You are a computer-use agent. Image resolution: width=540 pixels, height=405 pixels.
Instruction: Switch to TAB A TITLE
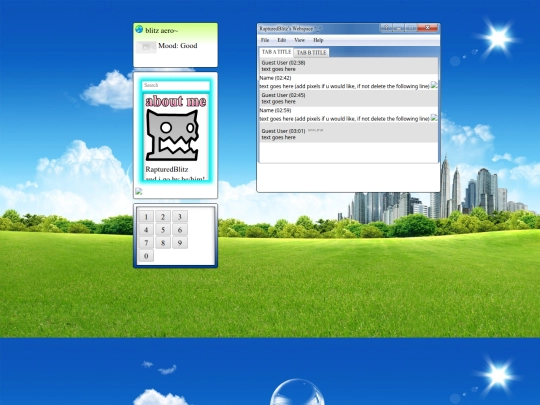[276, 52]
